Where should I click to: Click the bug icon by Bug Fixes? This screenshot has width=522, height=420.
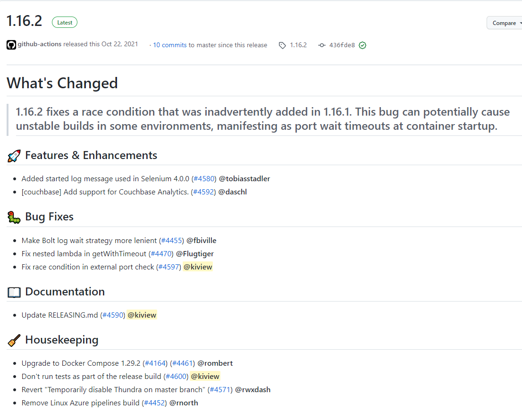coord(14,217)
